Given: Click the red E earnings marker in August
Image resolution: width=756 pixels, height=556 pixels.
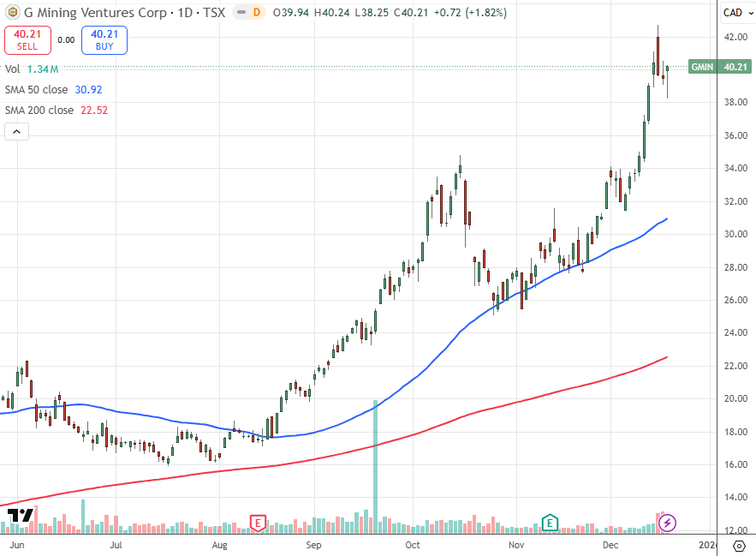Looking at the screenshot, I should (258, 523).
